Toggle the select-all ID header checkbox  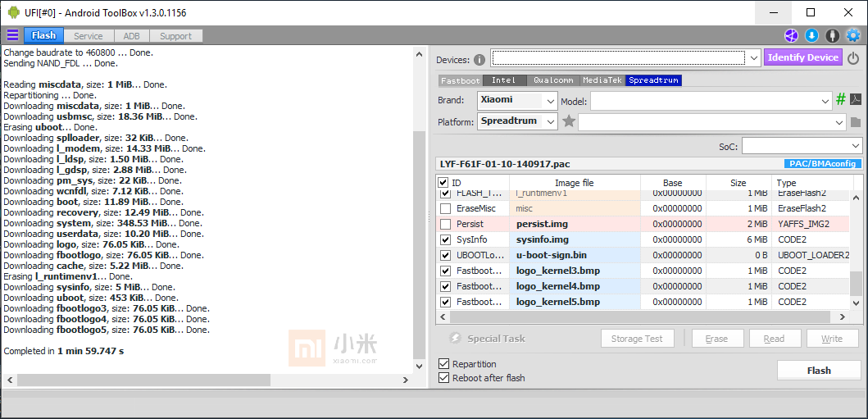tap(443, 183)
